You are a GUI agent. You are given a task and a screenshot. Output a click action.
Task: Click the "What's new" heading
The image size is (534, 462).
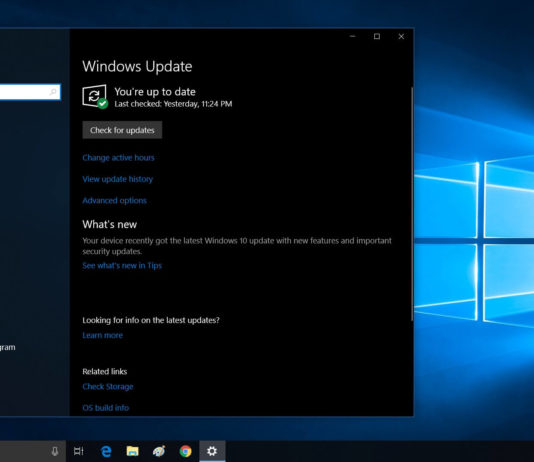click(110, 224)
